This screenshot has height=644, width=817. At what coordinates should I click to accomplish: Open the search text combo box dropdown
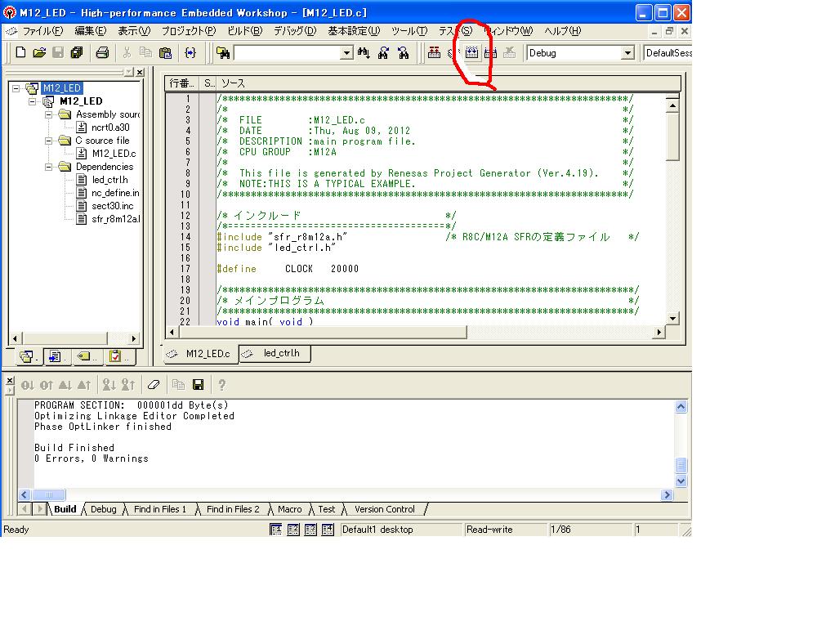[346, 53]
